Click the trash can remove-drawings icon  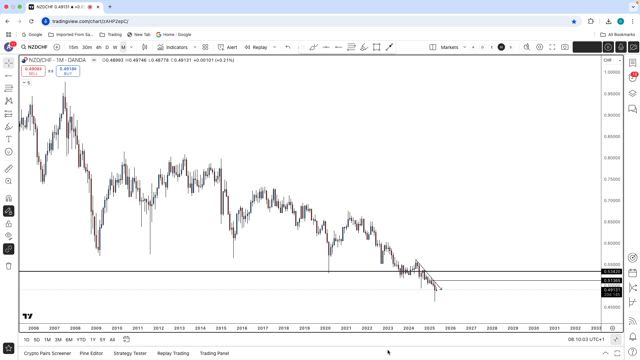pos(9,267)
